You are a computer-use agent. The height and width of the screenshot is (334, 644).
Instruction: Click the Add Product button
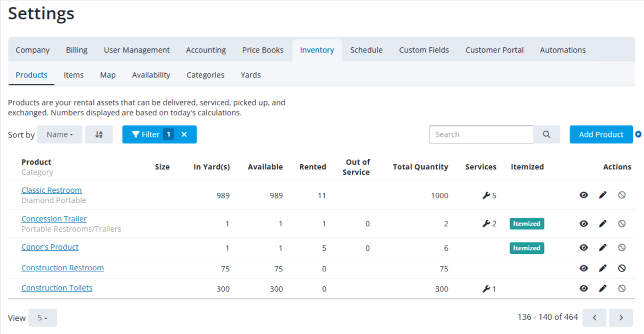[601, 134]
